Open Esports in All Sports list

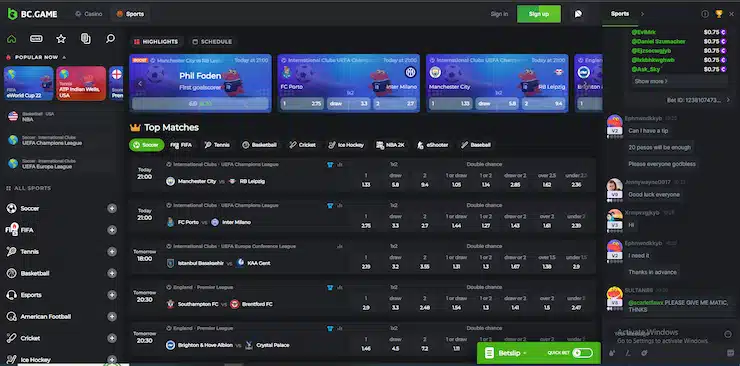31,295
